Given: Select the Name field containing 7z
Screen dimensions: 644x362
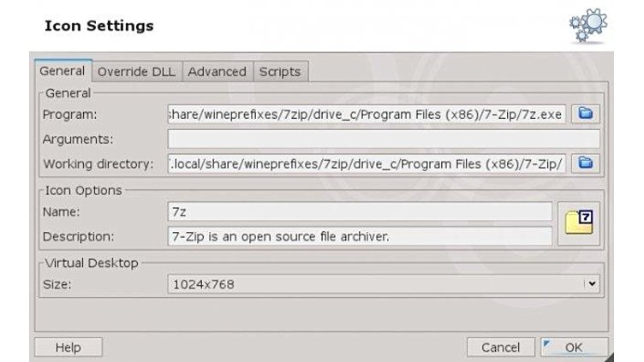Looking at the screenshot, I should point(360,211).
